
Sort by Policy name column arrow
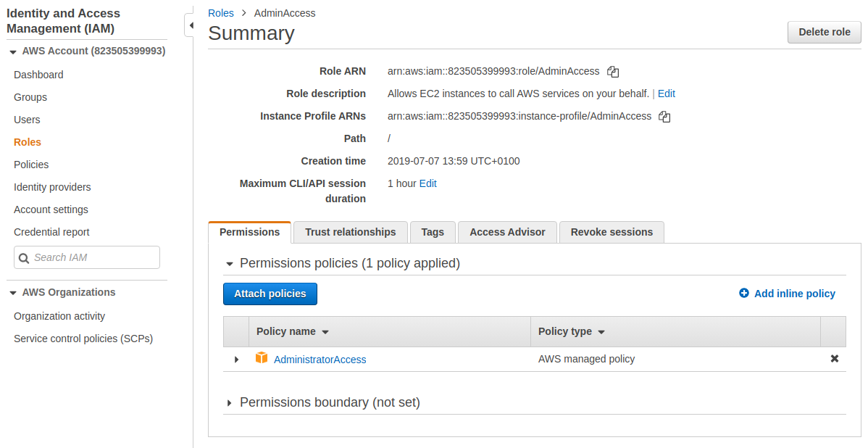tap(325, 332)
